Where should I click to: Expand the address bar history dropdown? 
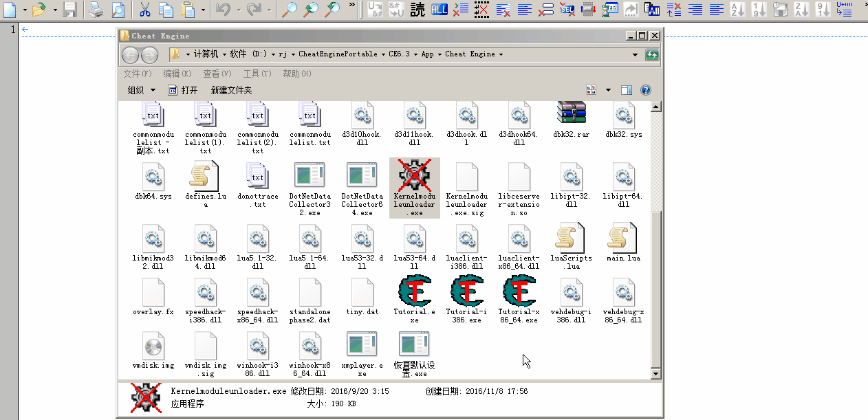634,54
